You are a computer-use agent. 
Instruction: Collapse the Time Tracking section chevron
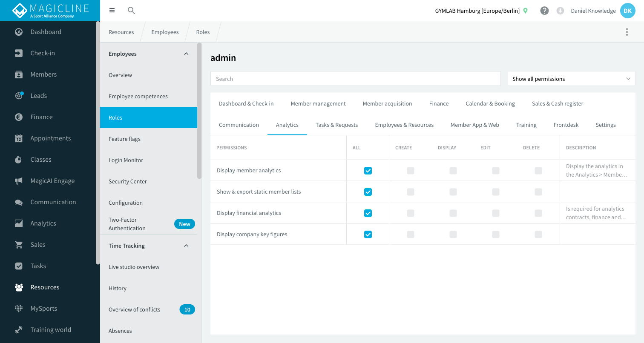(186, 246)
